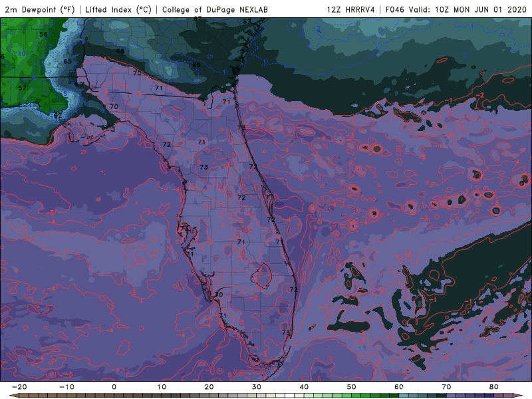Click the colorbar tick label "0"
The width and height of the screenshot is (532, 399).
click(114, 387)
